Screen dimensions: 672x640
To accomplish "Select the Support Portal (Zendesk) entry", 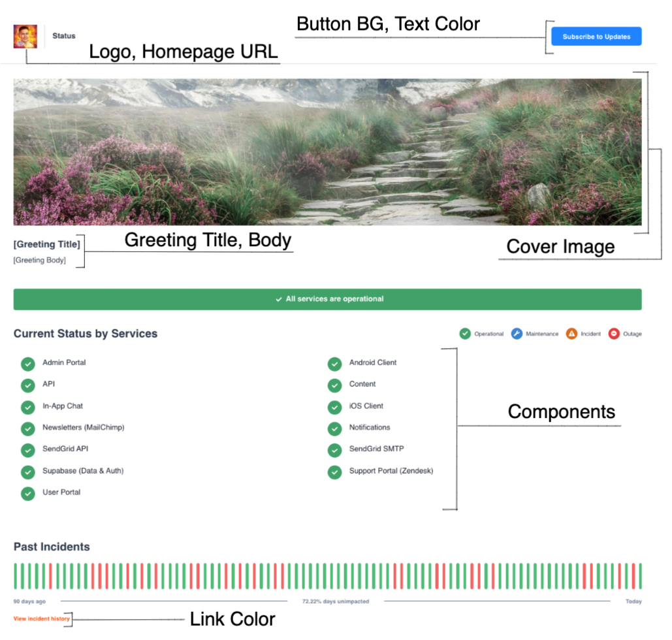I will click(x=391, y=471).
